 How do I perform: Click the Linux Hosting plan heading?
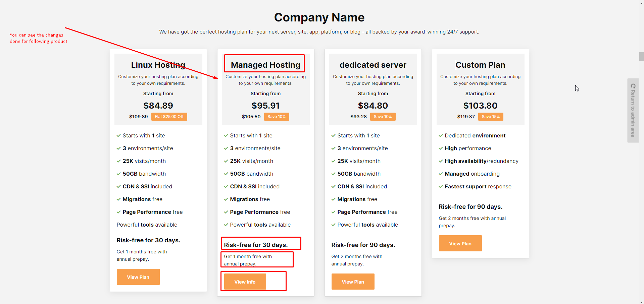158,65
